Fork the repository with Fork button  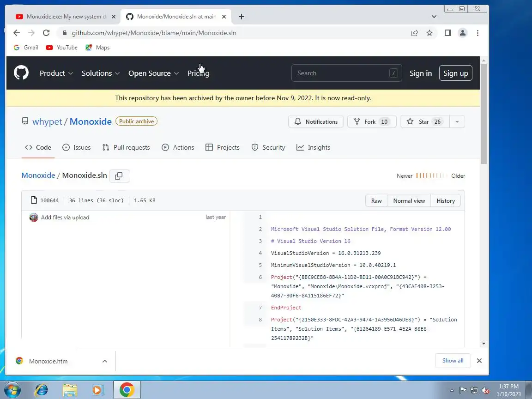372,121
